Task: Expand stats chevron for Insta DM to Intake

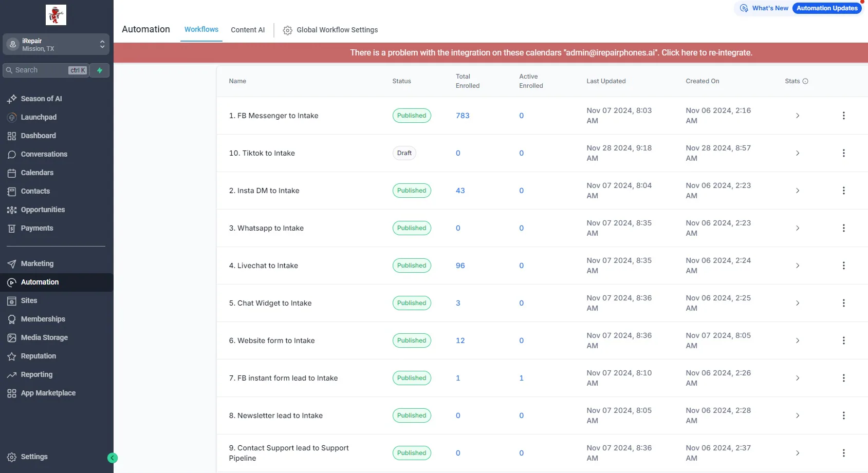Action: click(797, 191)
